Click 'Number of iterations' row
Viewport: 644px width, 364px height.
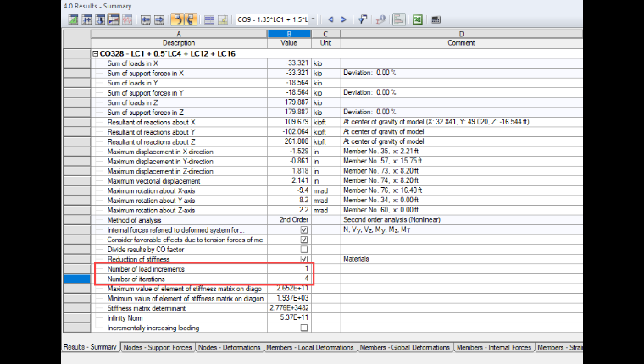322,279
